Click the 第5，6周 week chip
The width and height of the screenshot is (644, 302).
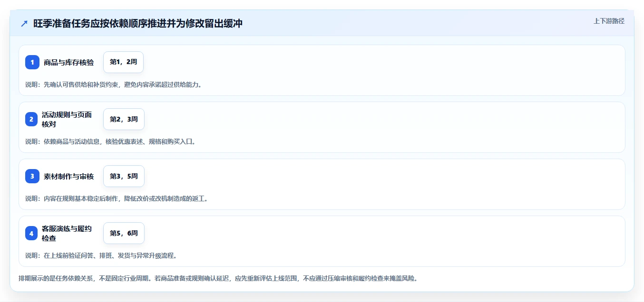124,233
